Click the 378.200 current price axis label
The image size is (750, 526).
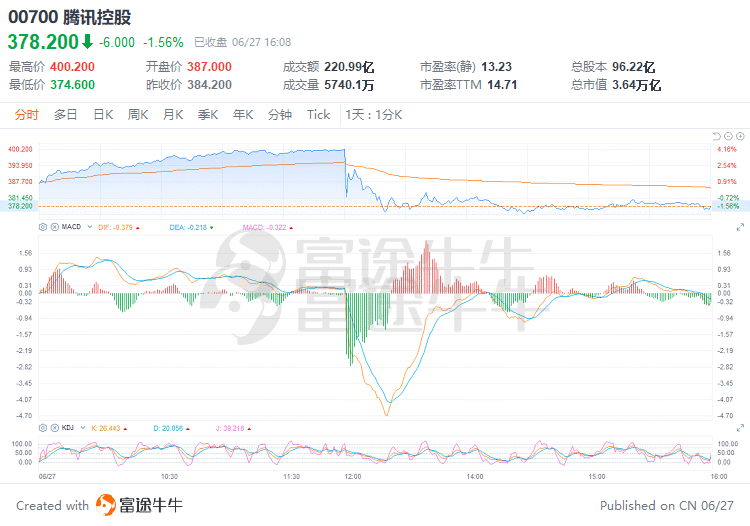(x=20, y=206)
